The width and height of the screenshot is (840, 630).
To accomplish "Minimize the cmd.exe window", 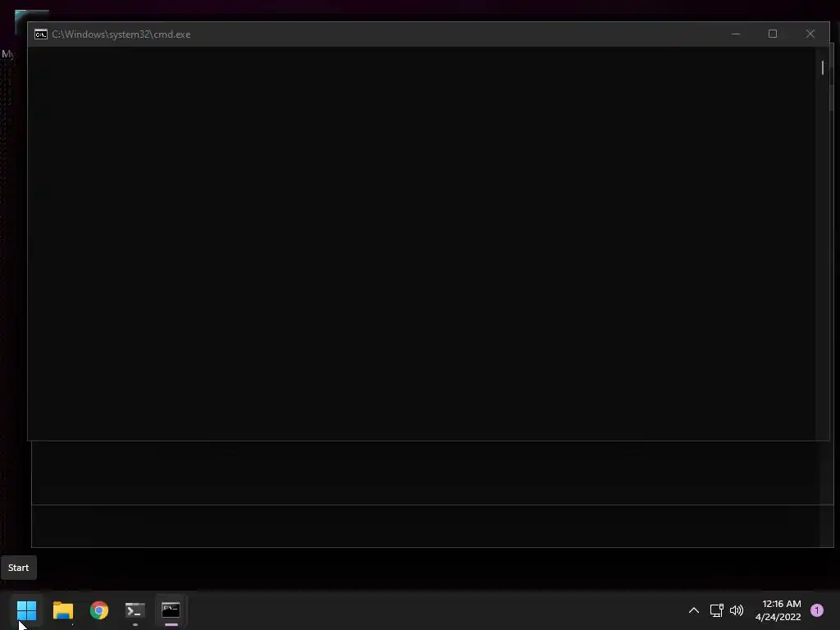I will [736, 34].
